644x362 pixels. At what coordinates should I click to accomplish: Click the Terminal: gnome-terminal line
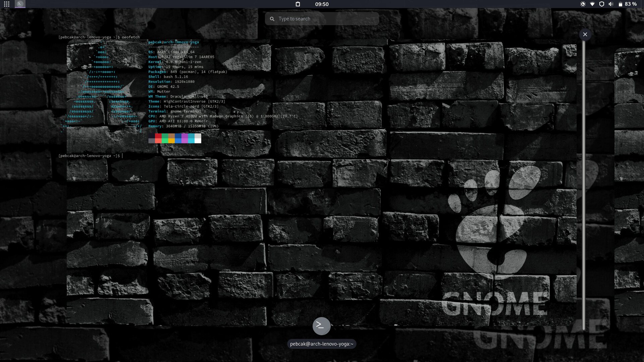tap(175, 111)
